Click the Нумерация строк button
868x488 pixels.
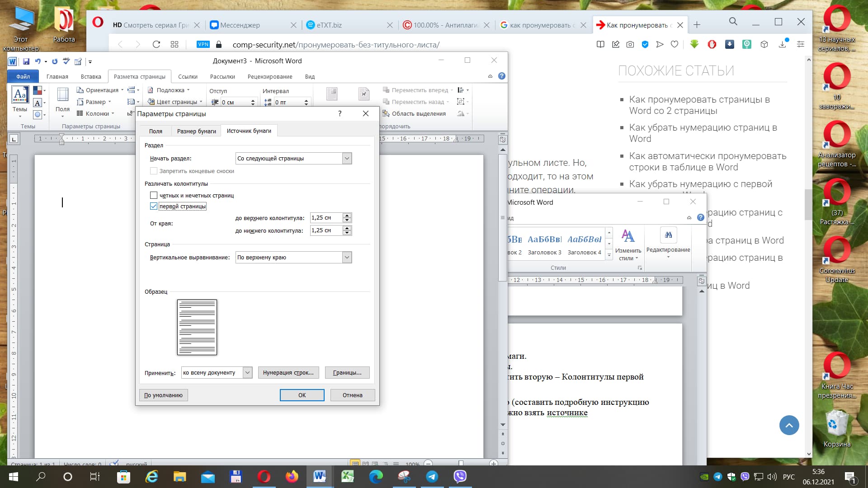(288, 372)
